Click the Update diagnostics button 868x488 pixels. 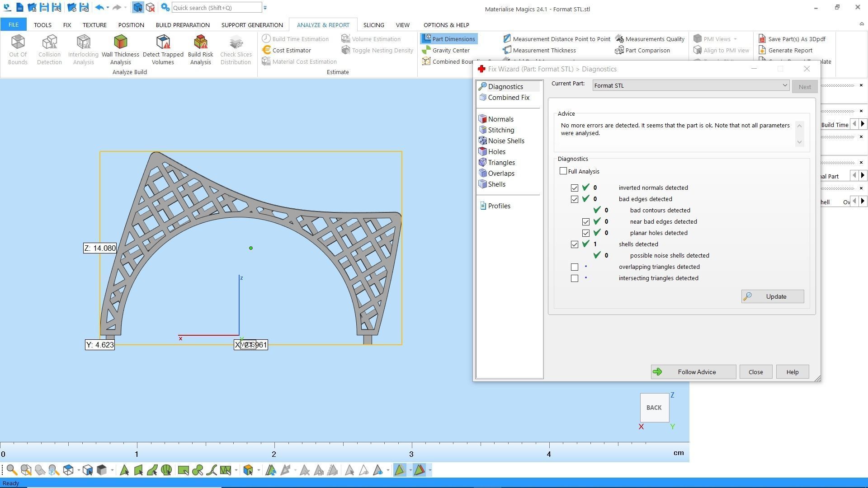click(772, 296)
